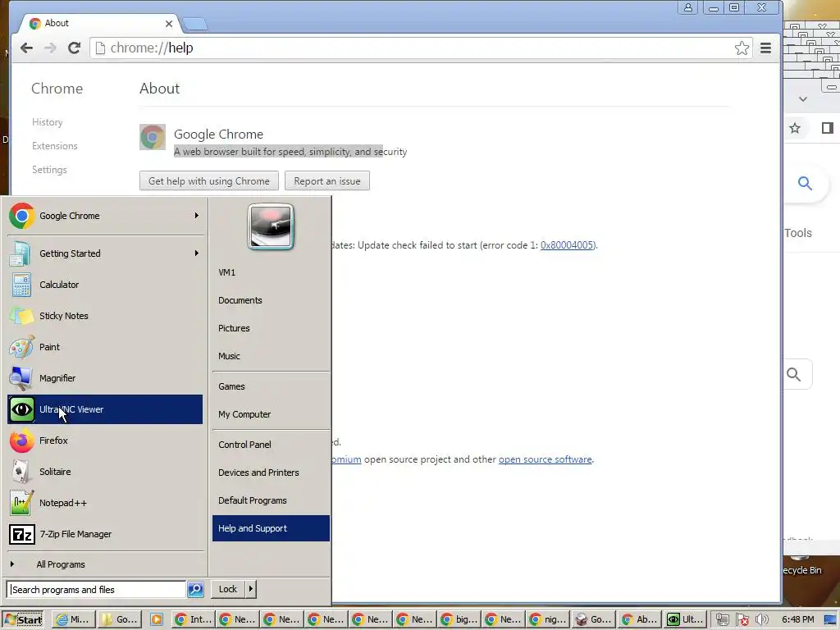Open Firefox from the Start menu
The width and height of the screenshot is (840, 630).
point(104,441)
